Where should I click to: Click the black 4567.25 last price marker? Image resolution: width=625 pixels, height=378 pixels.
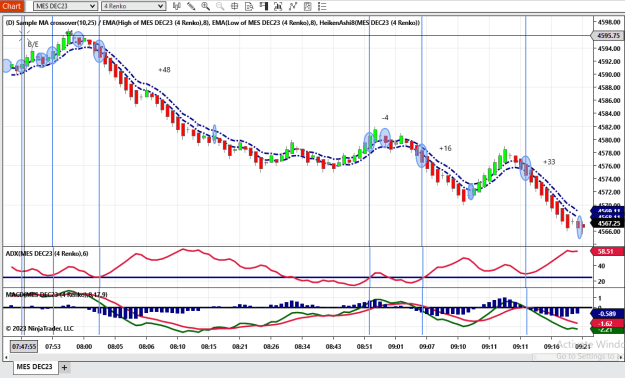[608, 223]
